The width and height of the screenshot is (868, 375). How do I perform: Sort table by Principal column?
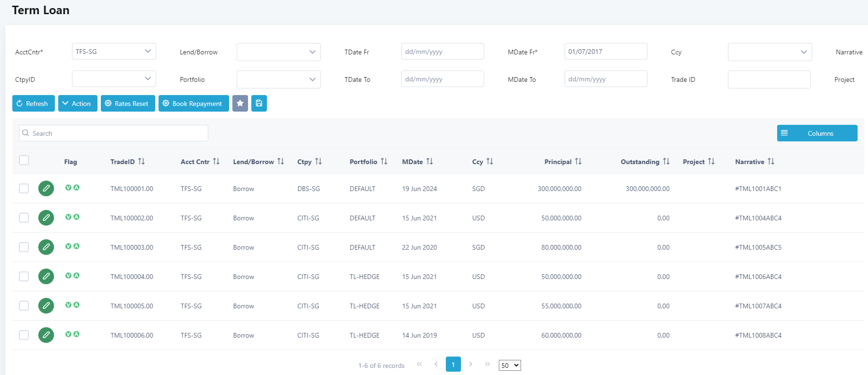[578, 162]
